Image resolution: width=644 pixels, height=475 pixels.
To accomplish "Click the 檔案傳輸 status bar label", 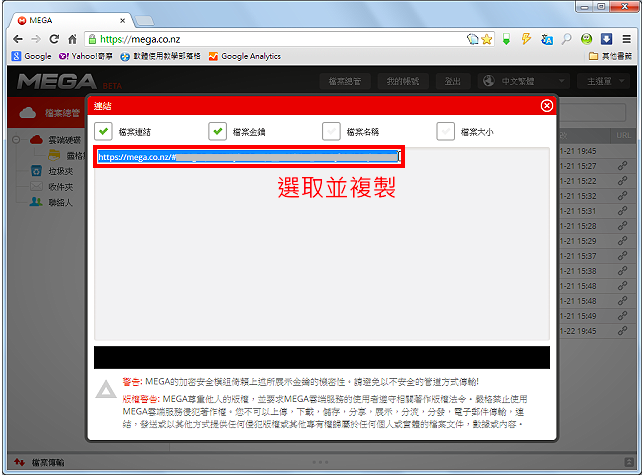I will coord(48,463).
